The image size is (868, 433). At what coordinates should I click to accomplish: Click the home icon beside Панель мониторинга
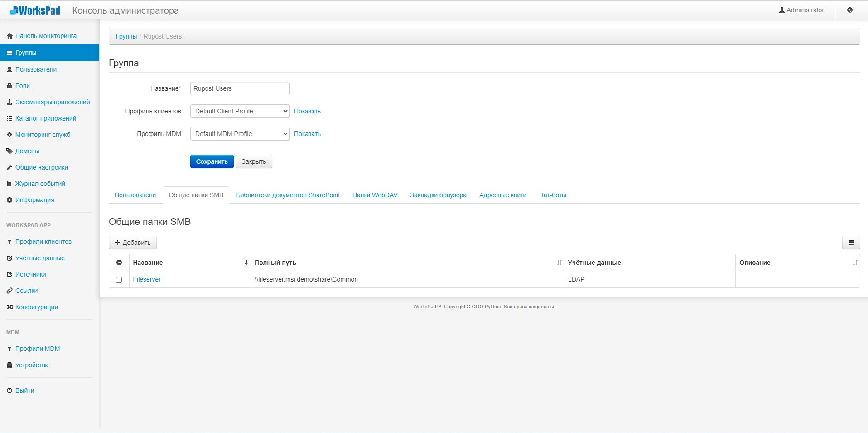(x=10, y=36)
